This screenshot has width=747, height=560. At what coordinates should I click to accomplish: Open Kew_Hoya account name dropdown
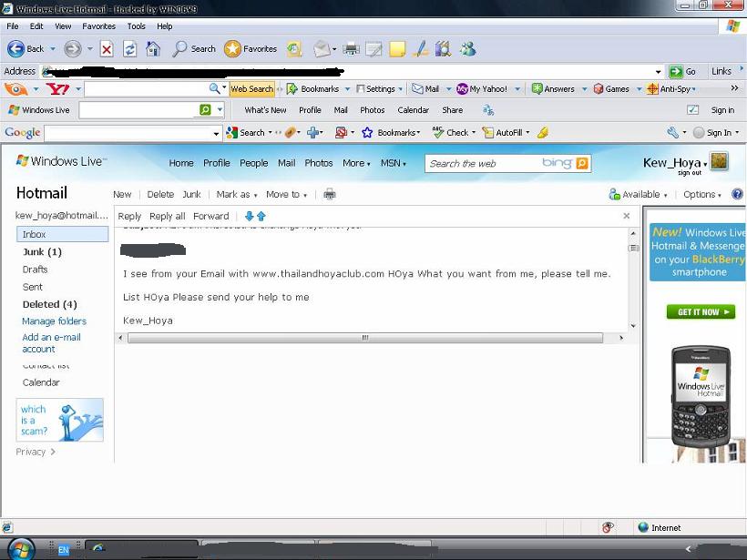pos(675,163)
